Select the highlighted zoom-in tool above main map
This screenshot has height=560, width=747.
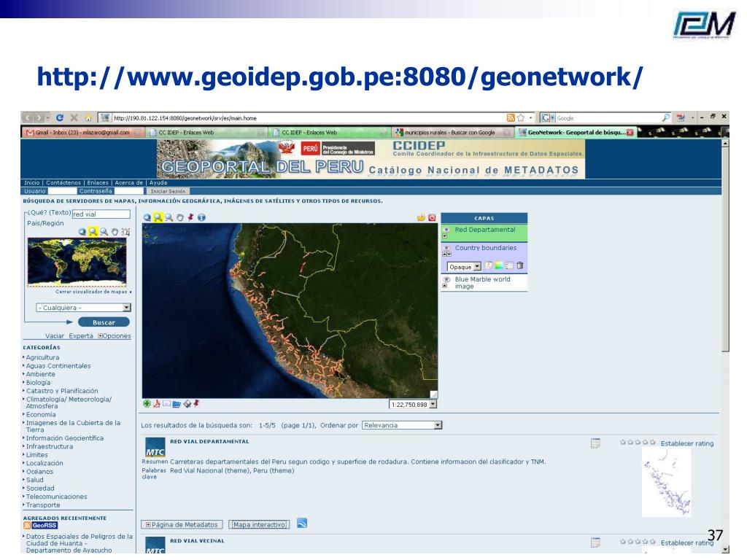tap(158, 217)
